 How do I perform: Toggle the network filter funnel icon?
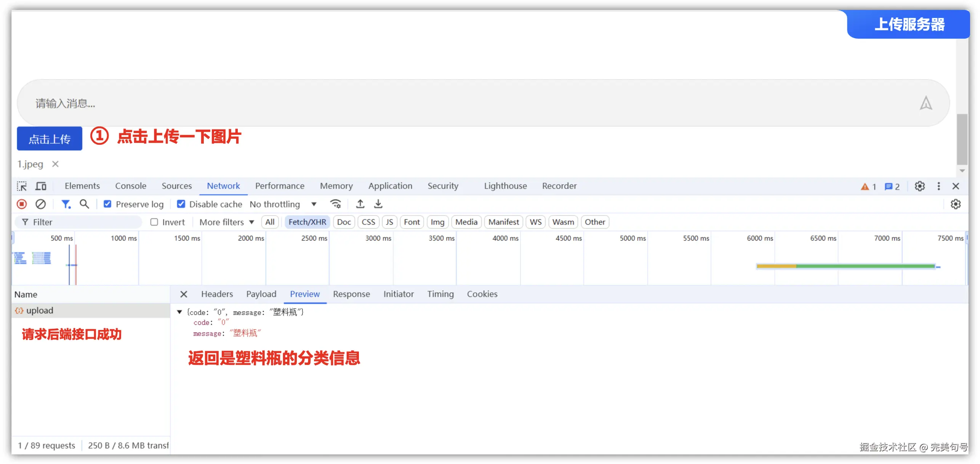pos(66,204)
